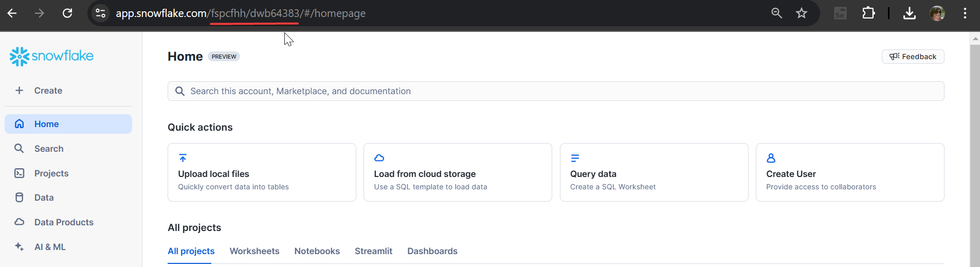View site information icon in address bar

coord(101,13)
